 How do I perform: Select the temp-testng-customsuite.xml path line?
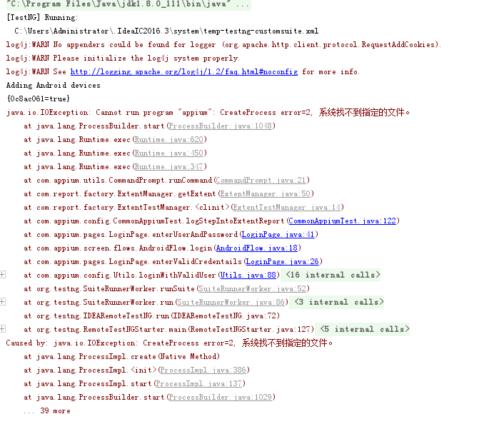tap(166, 31)
